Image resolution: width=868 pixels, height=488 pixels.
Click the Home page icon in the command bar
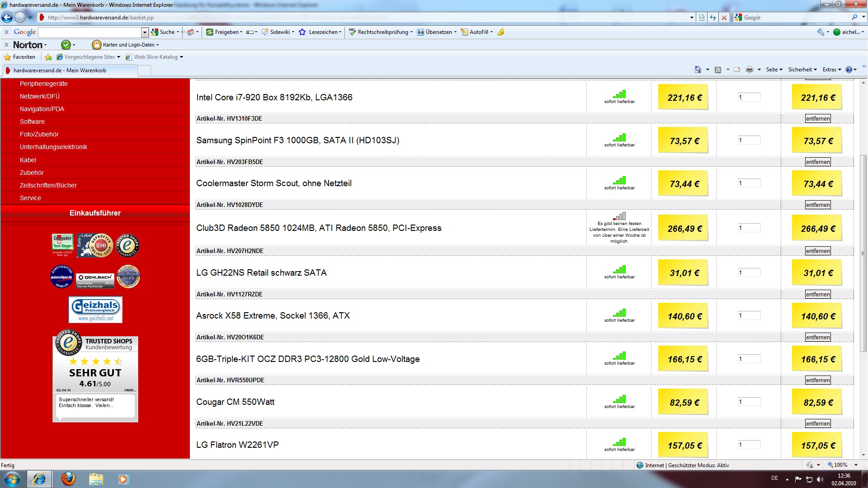(698, 70)
